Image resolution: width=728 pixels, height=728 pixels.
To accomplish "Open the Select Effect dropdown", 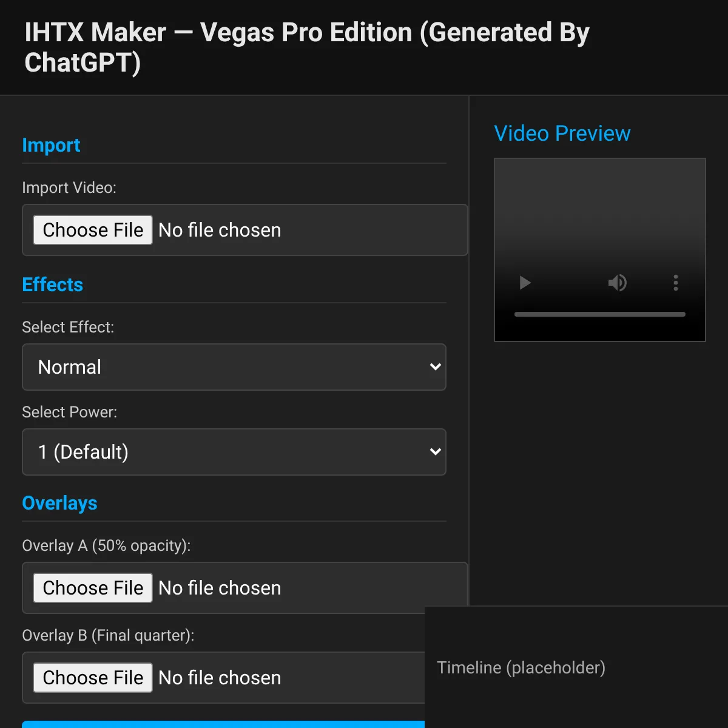I will tap(234, 367).
